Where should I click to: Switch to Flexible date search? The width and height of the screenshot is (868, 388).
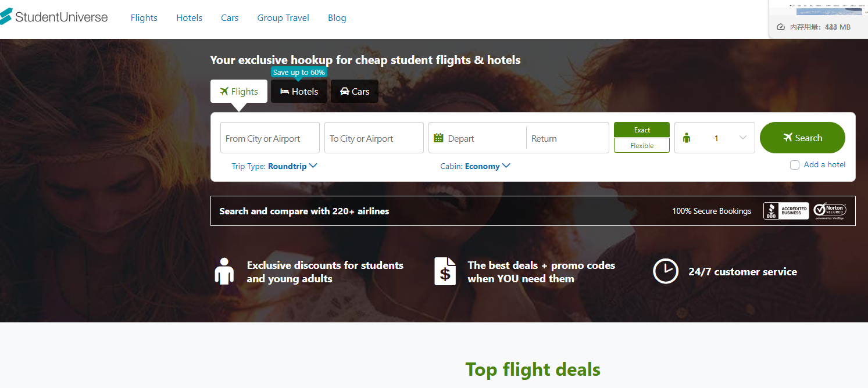tap(642, 145)
